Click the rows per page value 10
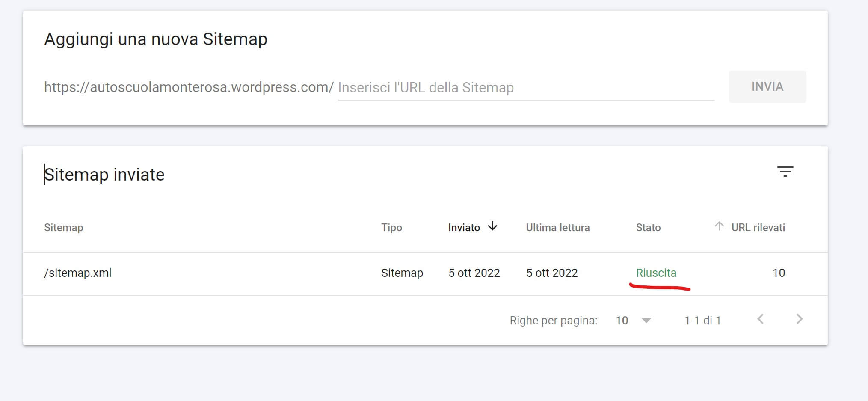The width and height of the screenshot is (868, 401). coord(622,321)
